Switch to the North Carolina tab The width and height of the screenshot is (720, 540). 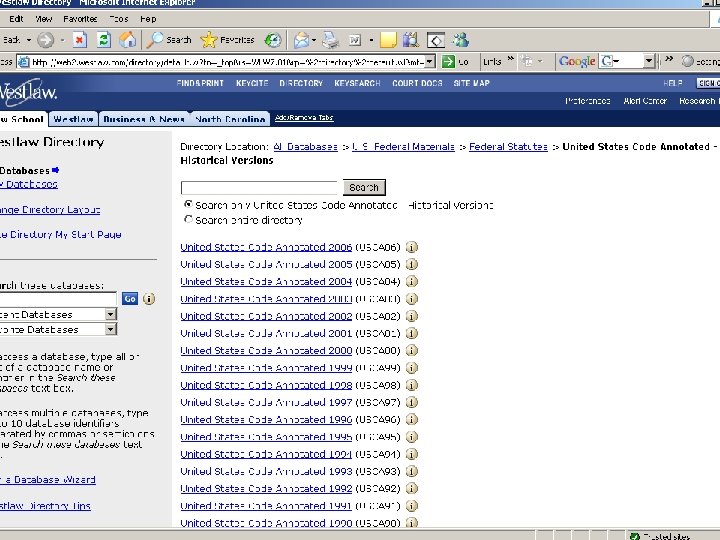coord(230,119)
